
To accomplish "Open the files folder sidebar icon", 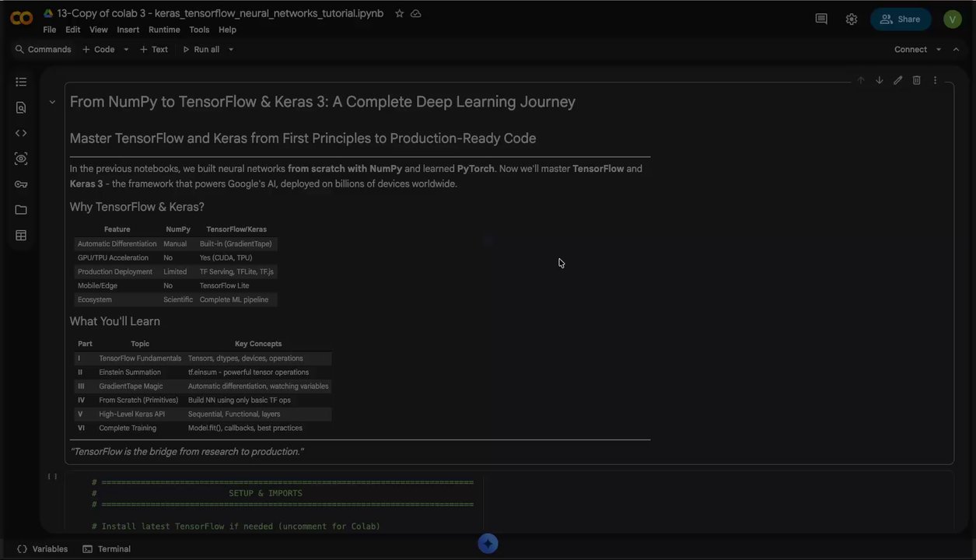I will (21, 210).
